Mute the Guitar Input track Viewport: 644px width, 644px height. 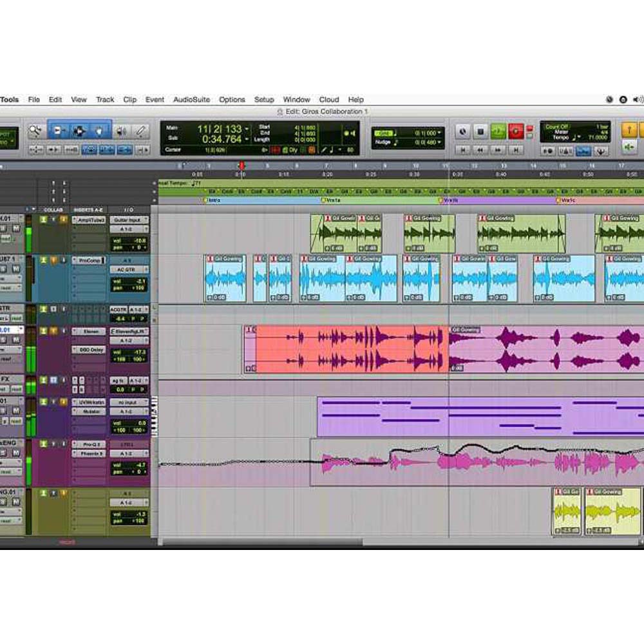pos(16,229)
